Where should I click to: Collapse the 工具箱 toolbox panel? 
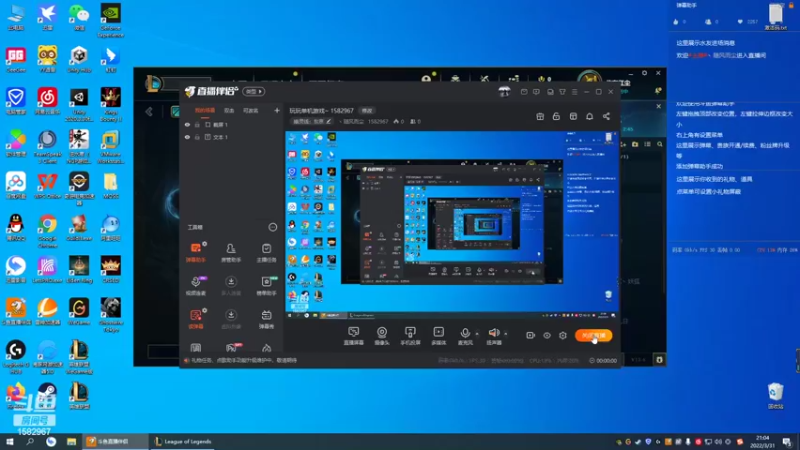coord(272,227)
